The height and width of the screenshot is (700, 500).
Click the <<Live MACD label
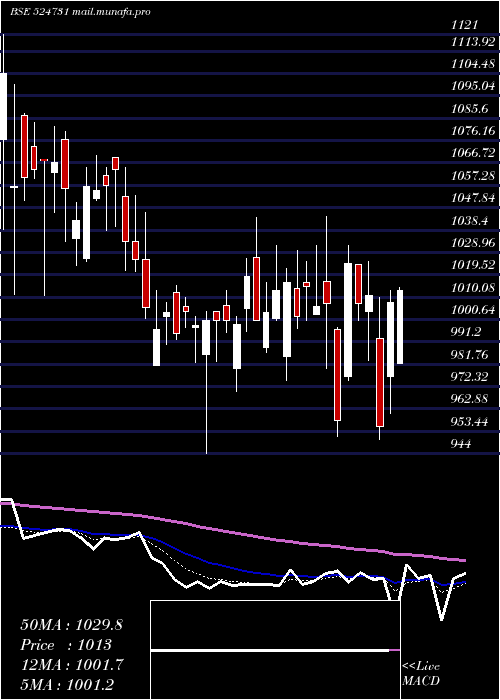click(x=421, y=674)
